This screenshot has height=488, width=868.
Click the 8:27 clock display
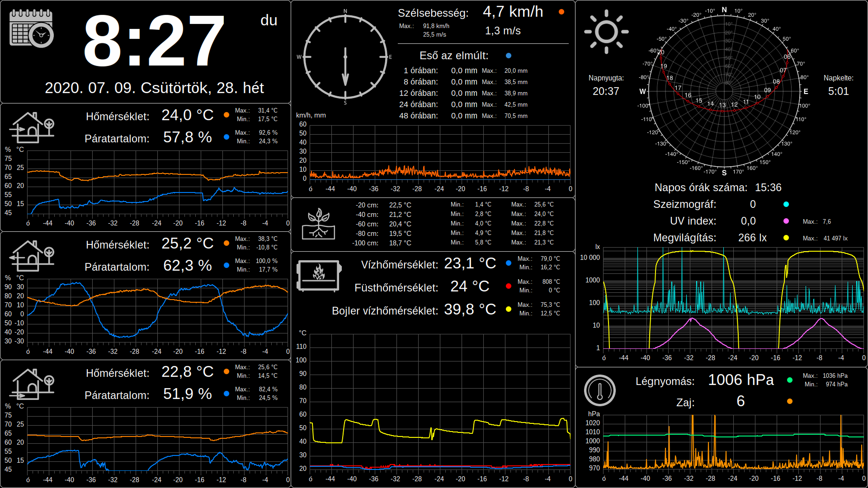click(x=154, y=42)
